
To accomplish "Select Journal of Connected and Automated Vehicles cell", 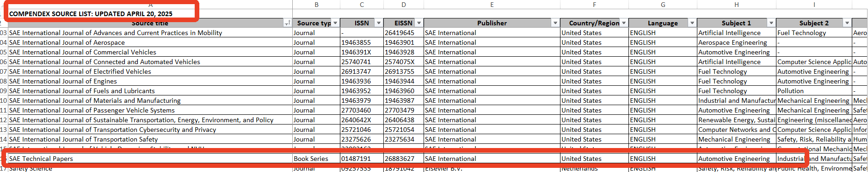I will [150, 62].
